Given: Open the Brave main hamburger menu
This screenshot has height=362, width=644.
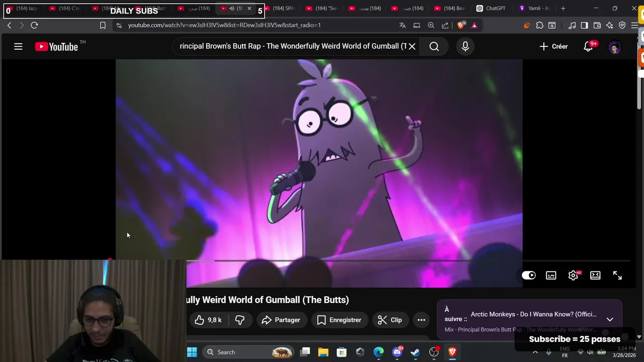Looking at the screenshot, I should point(635,25).
